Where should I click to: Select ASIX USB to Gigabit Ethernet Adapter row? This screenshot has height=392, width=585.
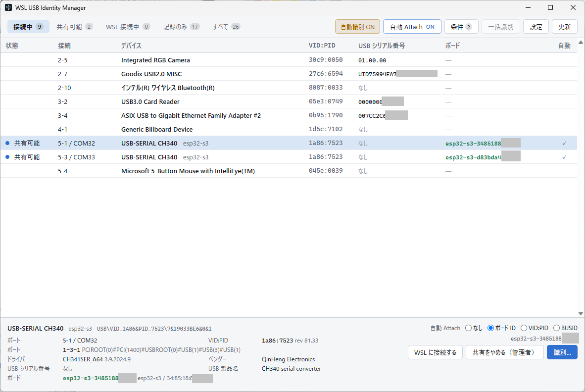289,116
